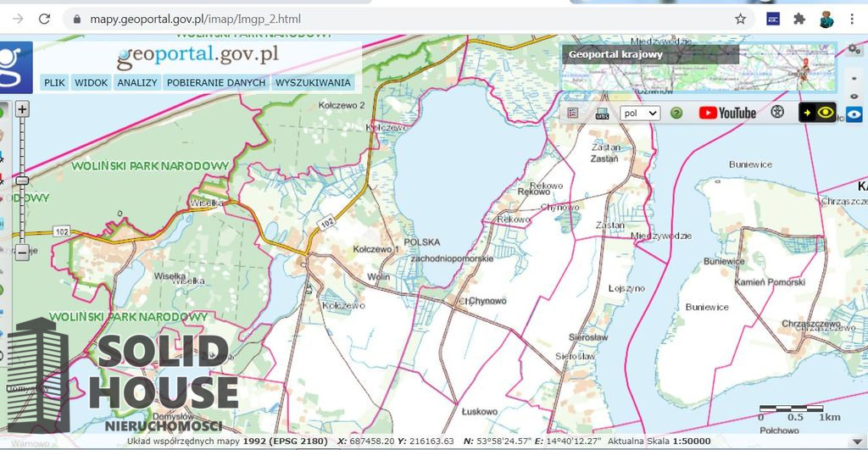Click the browser address bar URL

click(x=196, y=19)
